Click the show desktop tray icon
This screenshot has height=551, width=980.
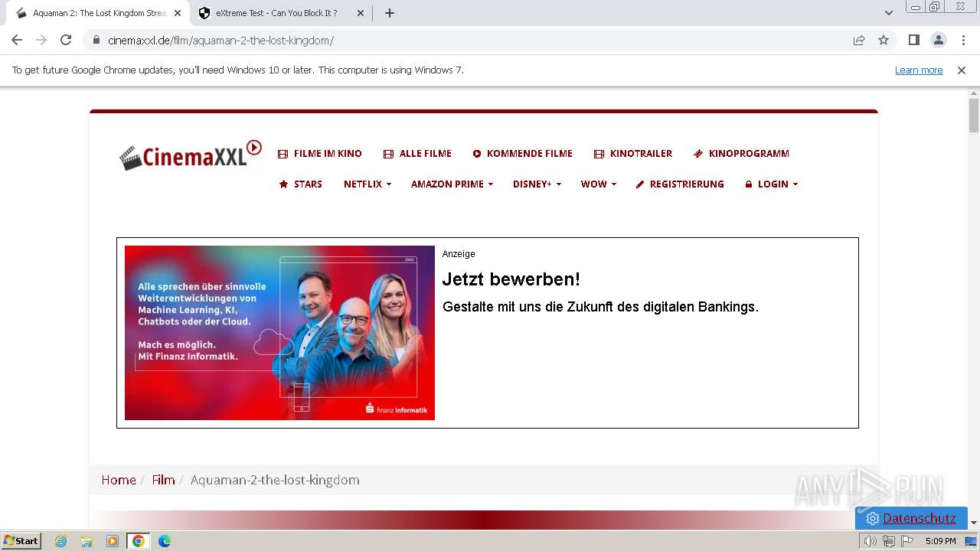(x=971, y=541)
